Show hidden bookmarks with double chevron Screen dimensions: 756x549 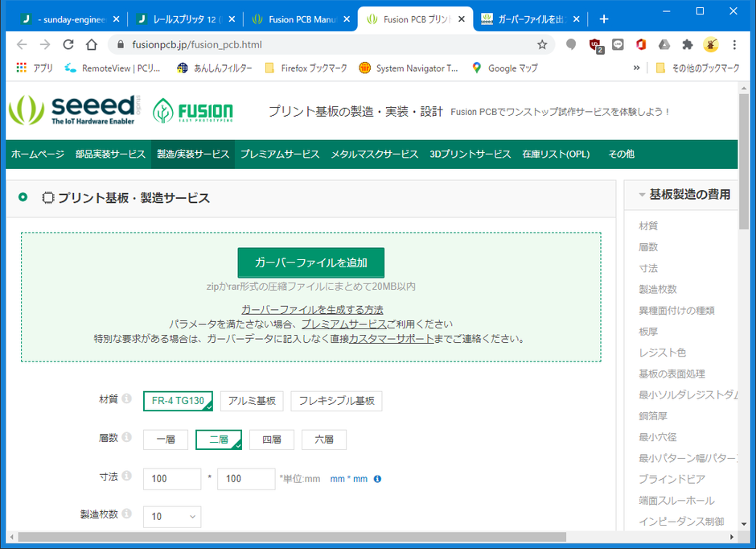click(636, 68)
